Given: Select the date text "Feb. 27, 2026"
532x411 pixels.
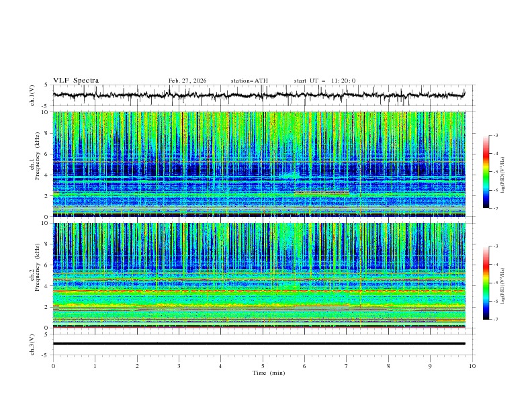Looking at the screenshot, I should click(187, 81).
